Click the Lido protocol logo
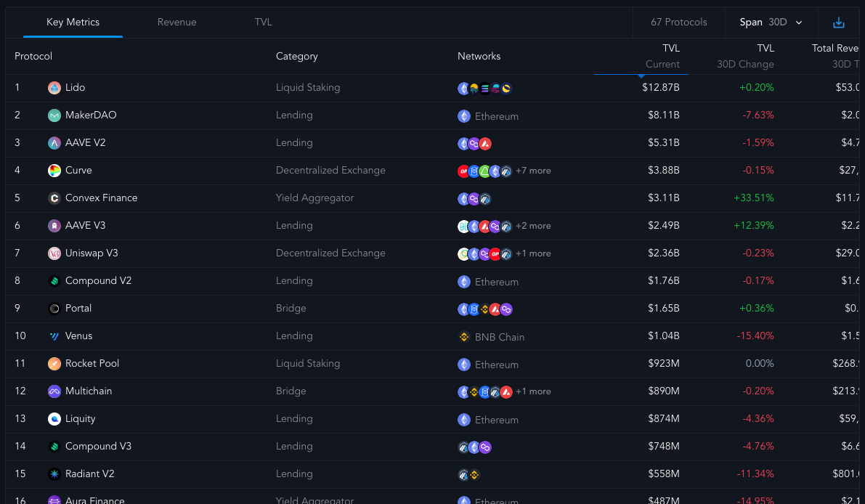The width and height of the screenshot is (865, 504). pyautogui.click(x=54, y=88)
